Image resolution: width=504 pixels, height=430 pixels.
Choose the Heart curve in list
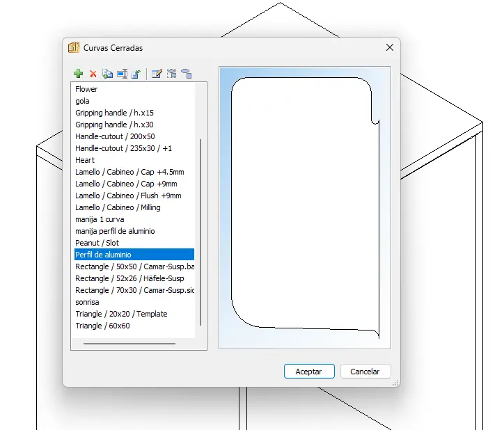[x=85, y=160]
